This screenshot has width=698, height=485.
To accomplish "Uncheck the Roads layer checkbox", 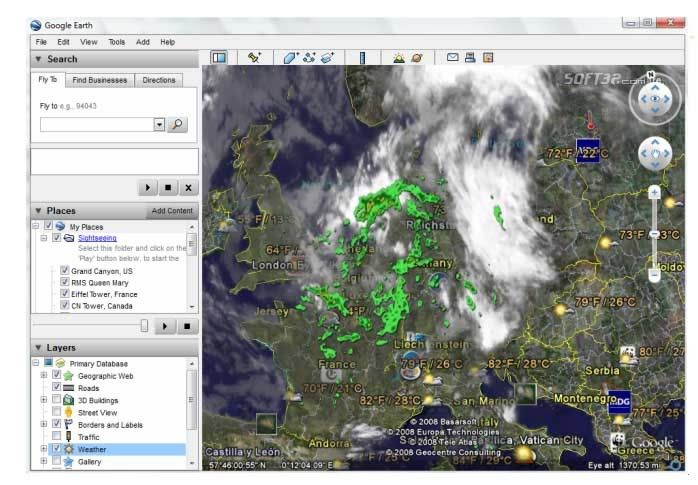I will coord(57,387).
